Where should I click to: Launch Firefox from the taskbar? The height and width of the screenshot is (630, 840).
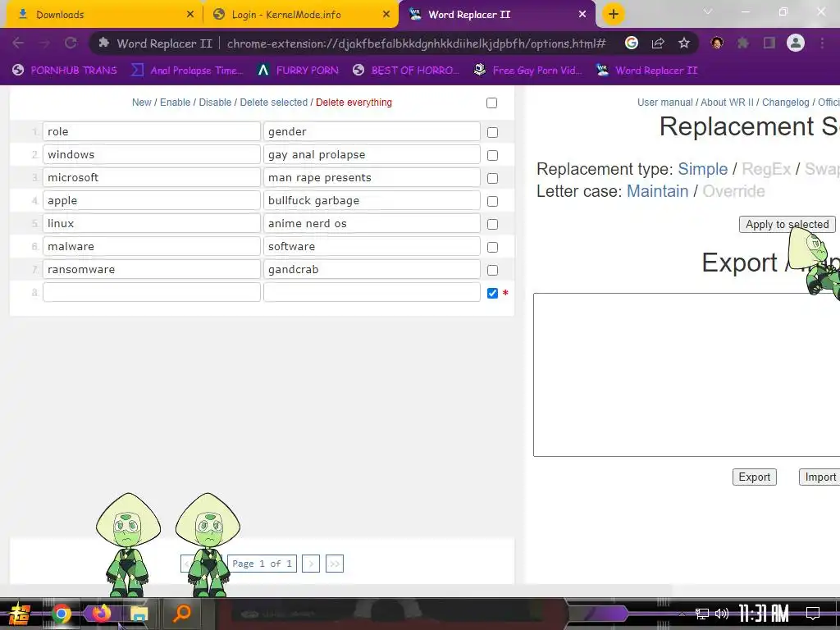100,614
